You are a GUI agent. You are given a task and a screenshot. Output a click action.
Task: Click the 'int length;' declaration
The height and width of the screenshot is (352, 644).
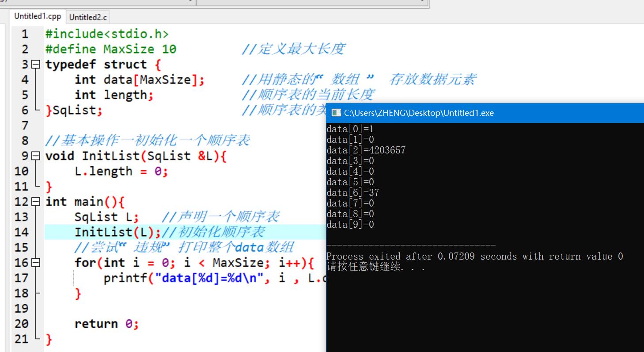tap(114, 95)
